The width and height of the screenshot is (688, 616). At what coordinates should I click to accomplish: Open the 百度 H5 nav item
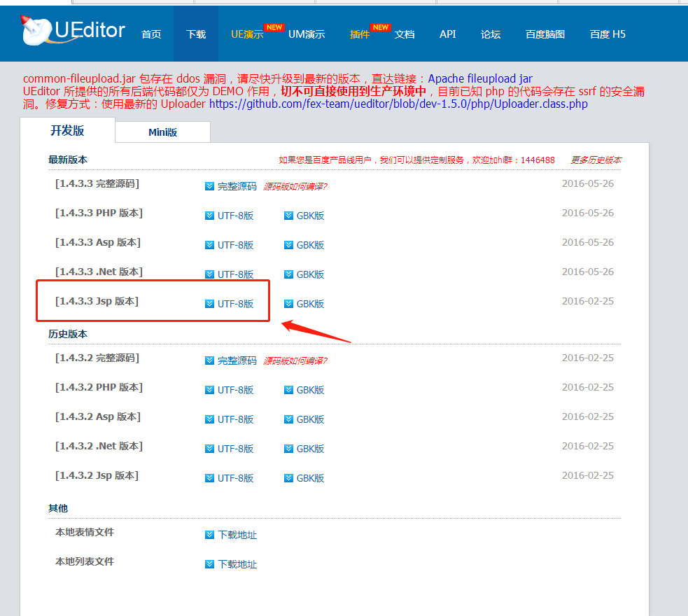(608, 34)
